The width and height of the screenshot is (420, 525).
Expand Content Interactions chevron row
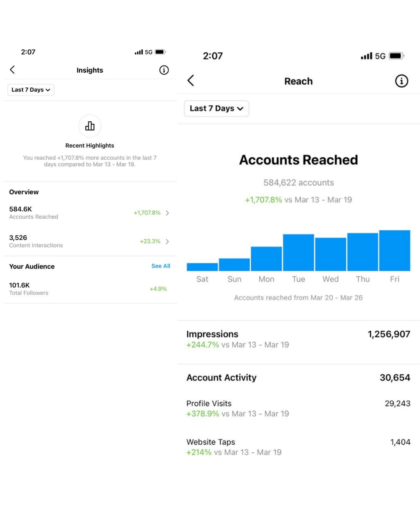167,241
